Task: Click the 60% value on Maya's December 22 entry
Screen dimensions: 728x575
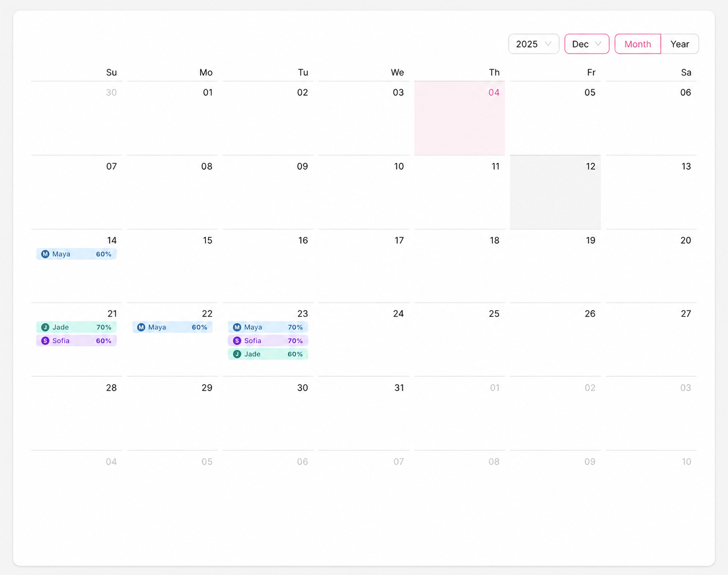Action: pos(200,327)
